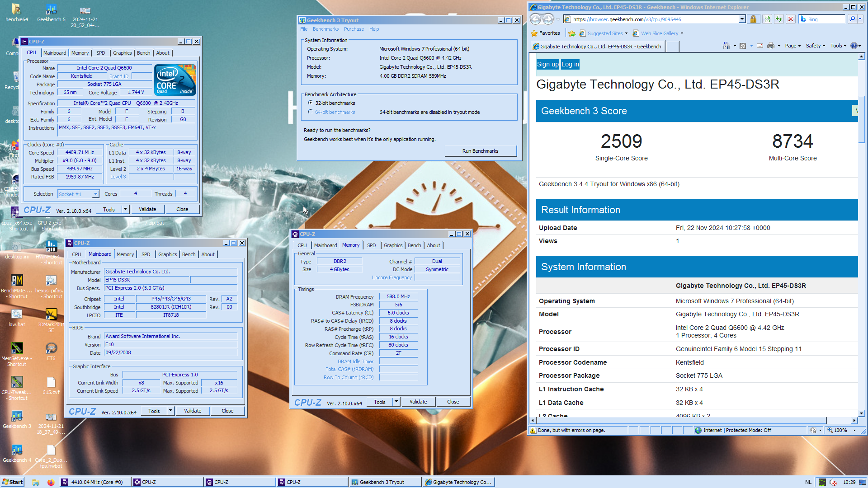Click the IE vertical scrollbar thumb

tap(862, 119)
